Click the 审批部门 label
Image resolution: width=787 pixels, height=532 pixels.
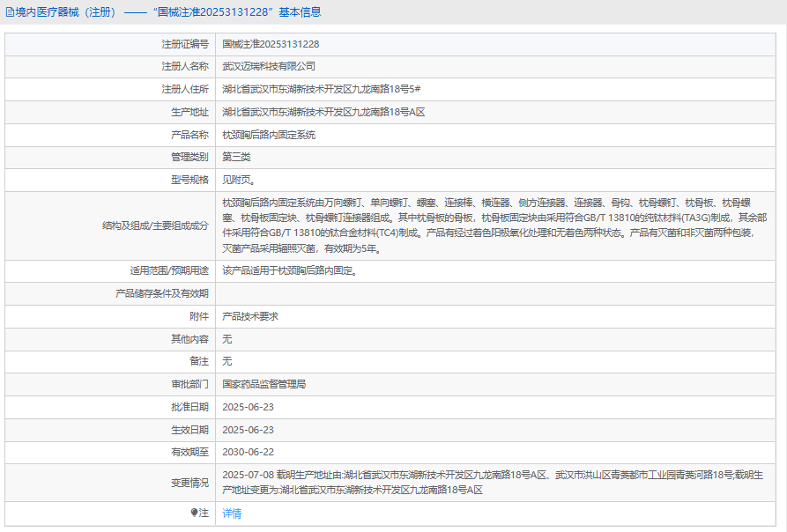pos(189,385)
